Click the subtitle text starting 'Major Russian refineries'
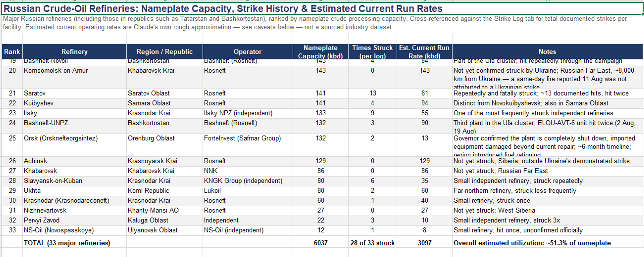 click(x=315, y=23)
